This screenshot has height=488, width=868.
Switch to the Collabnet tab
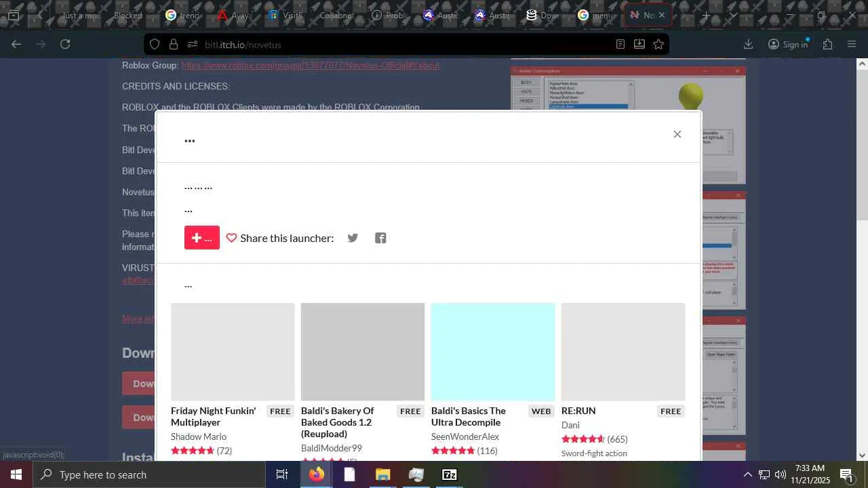point(337,15)
